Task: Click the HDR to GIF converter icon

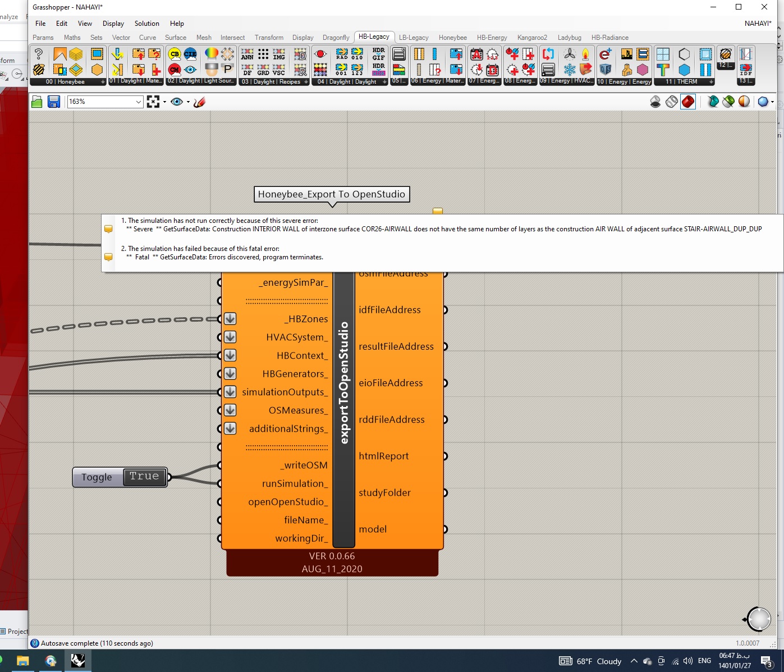Action: pos(379,54)
